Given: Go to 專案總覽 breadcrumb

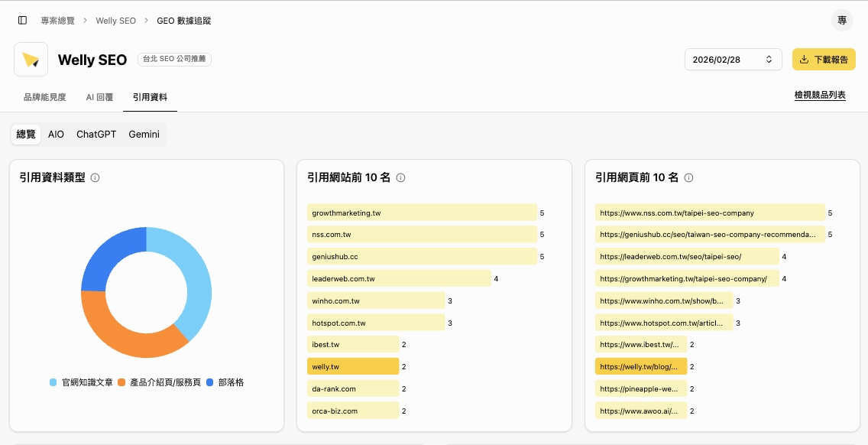Looking at the screenshot, I should click(58, 21).
